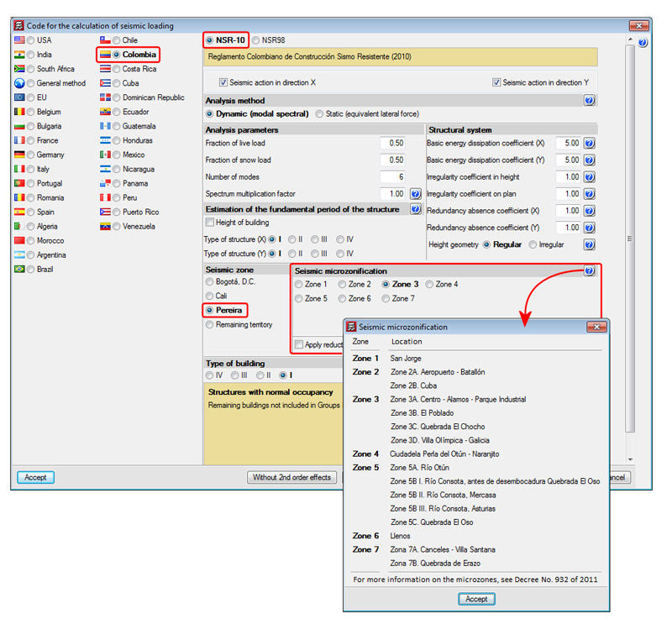
Task: Help icon for redundancy absence coefficient (Y)
Action: click(x=590, y=228)
